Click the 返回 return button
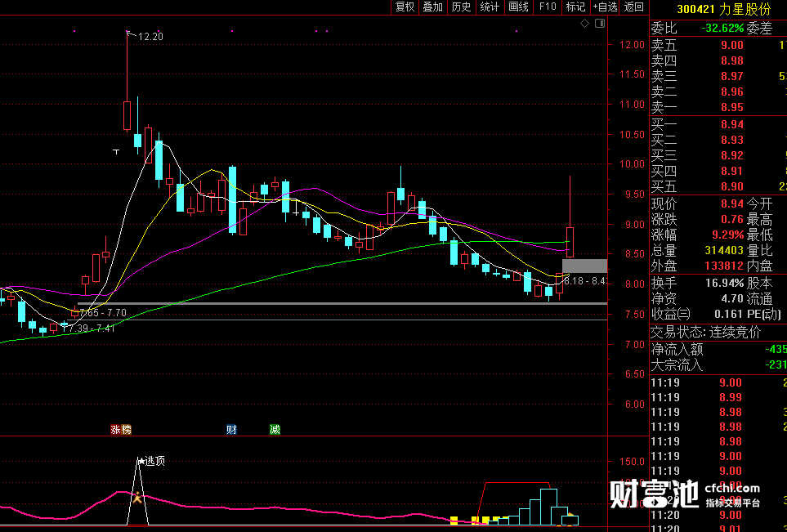Image resolution: width=787 pixels, height=532 pixels. click(634, 7)
